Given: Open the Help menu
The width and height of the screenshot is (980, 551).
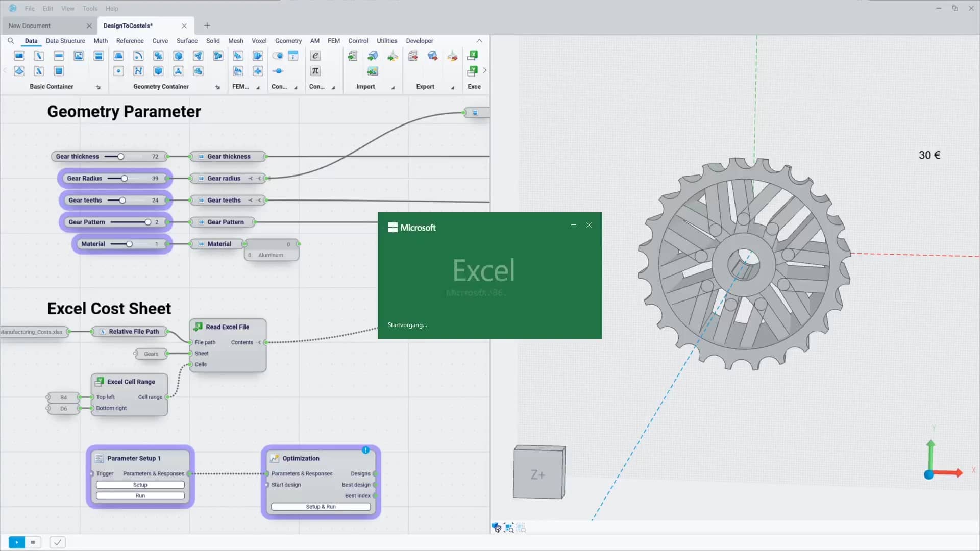Looking at the screenshot, I should pyautogui.click(x=112, y=8).
